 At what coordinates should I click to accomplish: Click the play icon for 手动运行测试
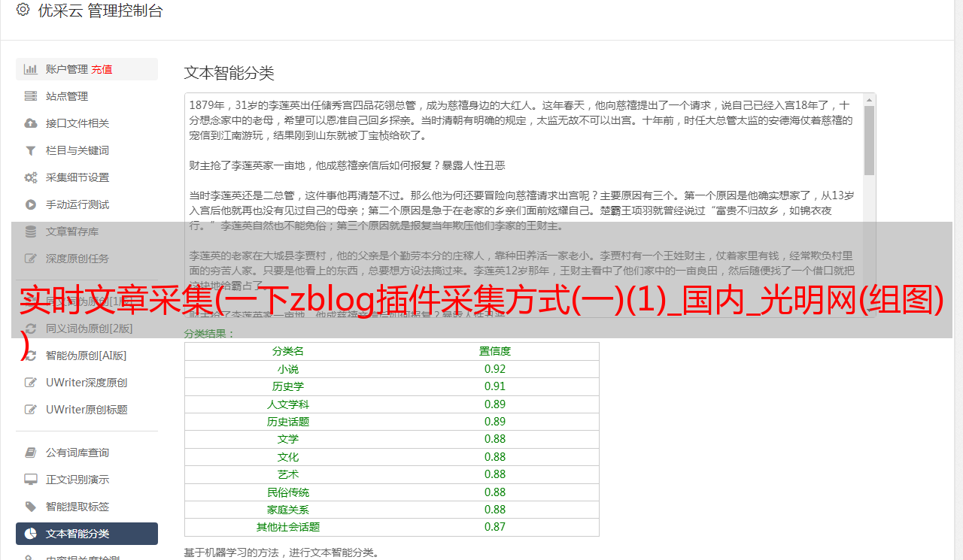(x=30, y=204)
